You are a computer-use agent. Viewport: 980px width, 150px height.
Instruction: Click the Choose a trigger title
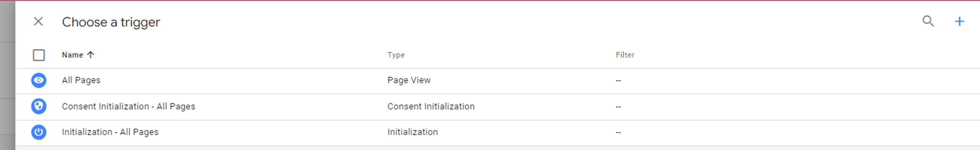(x=111, y=22)
